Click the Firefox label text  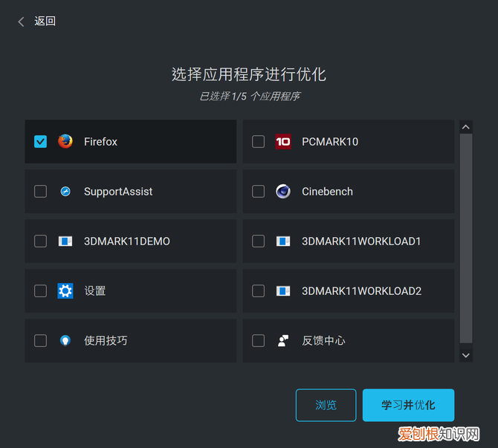click(100, 142)
